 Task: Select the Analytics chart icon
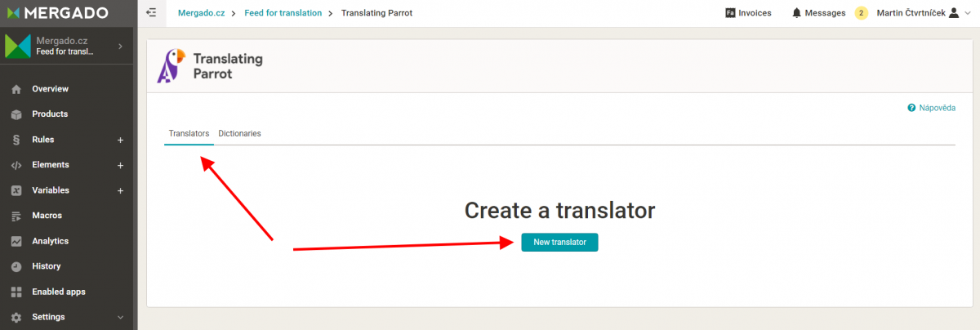[x=16, y=242]
